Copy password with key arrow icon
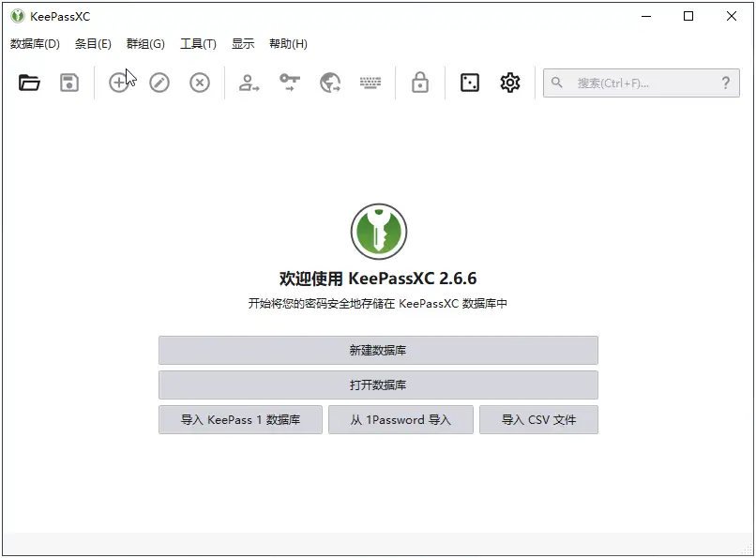 290,83
